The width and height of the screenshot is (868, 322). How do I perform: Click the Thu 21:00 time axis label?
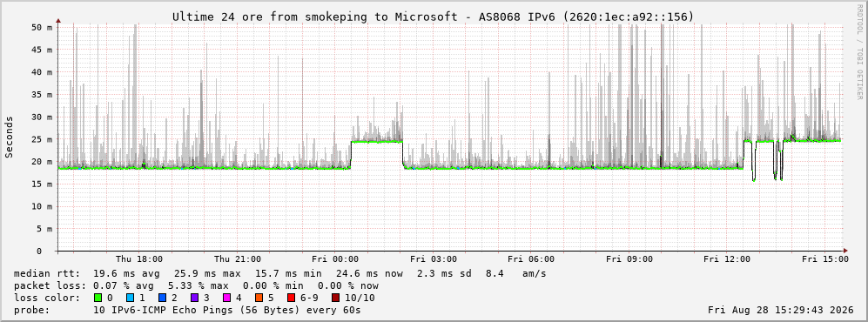238,259
